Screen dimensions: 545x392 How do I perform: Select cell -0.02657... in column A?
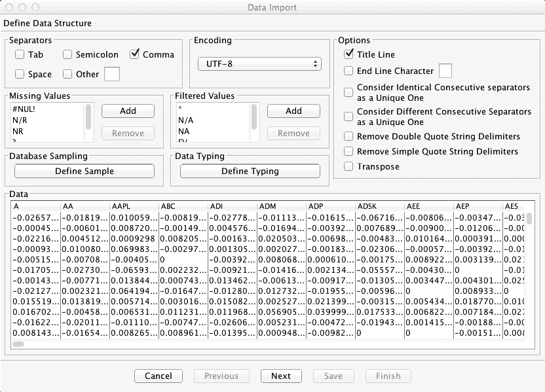(36, 218)
